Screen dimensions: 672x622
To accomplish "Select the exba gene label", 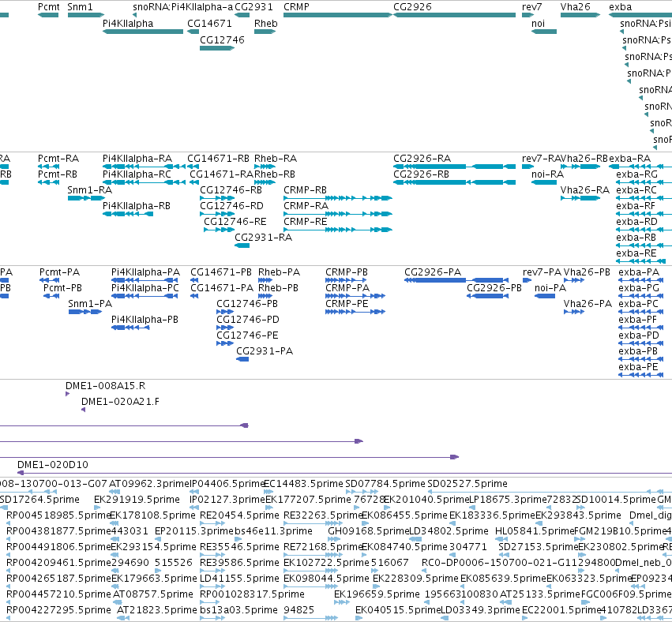I will click(620, 7).
